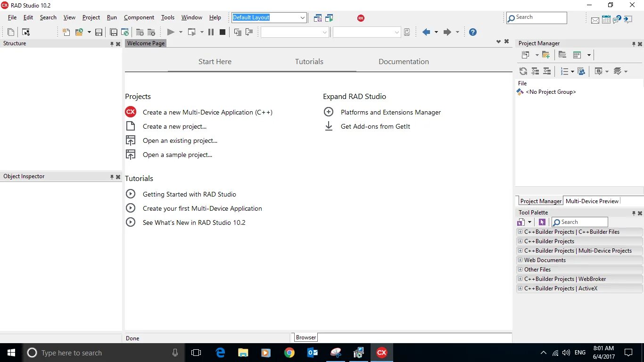Click the Remove Project icon in Project Manager
The image size is (644, 362).
point(562,55)
